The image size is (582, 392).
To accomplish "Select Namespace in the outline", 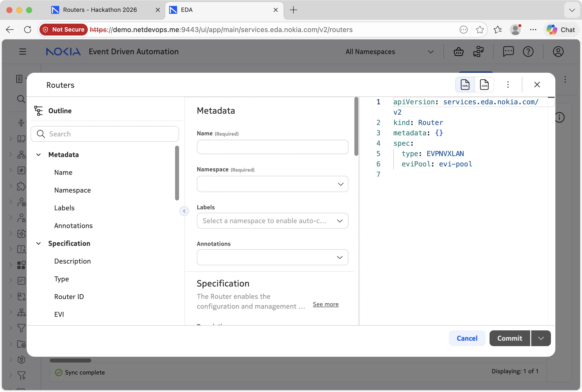I will 73,190.
